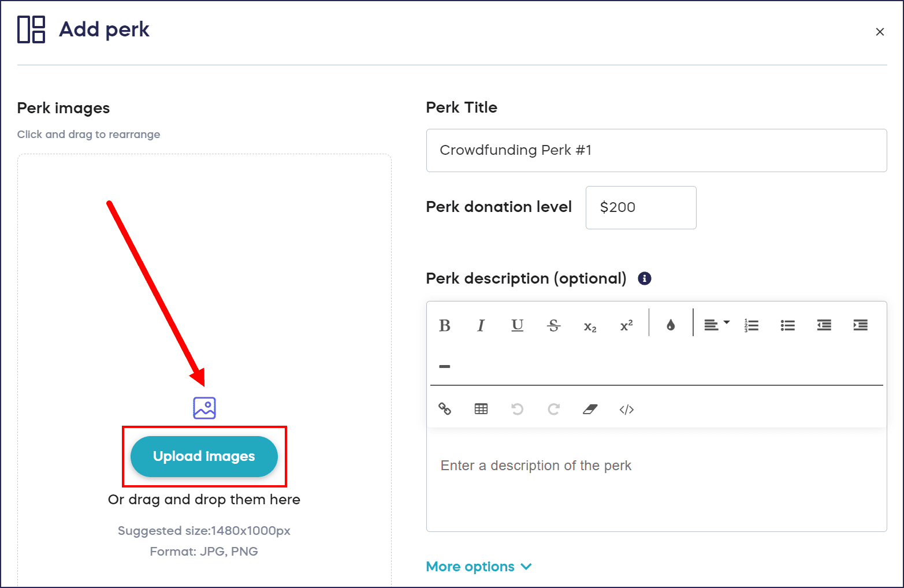Toggle bold formatting in description editor
This screenshot has height=588, width=904.
coord(445,326)
